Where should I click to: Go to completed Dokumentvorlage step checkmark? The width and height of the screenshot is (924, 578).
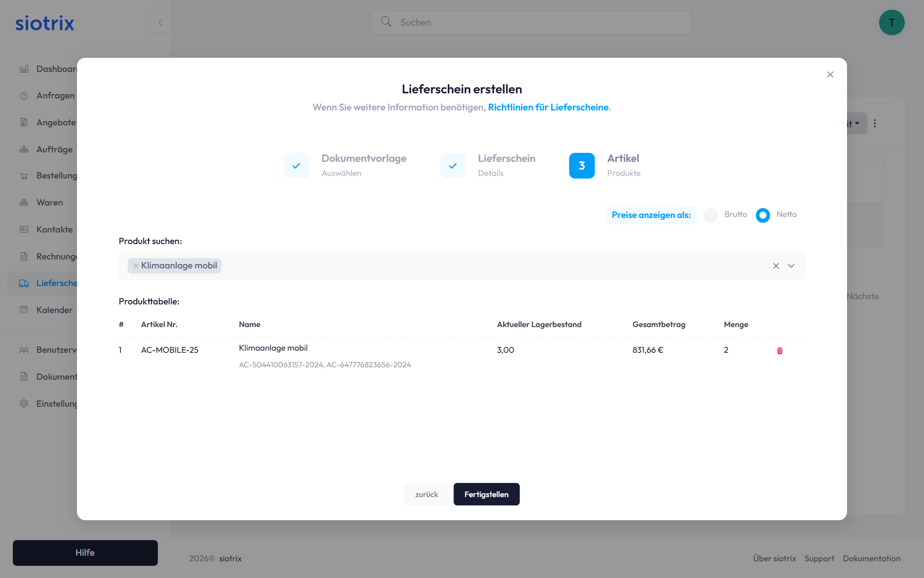point(296,166)
